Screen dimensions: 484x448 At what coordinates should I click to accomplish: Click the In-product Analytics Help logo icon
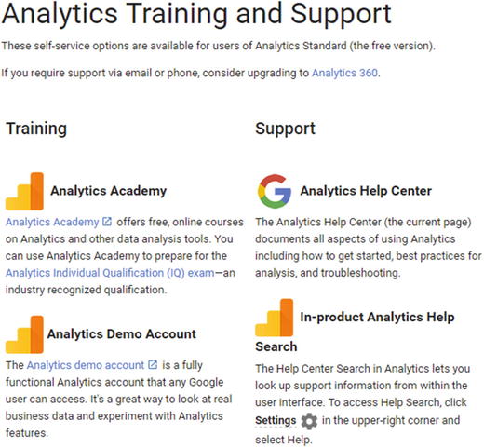click(x=275, y=318)
